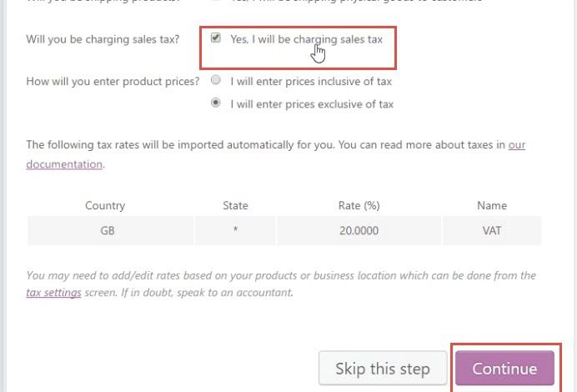Open the 'documentation' link about taxes
Viewport: 577px width, 392px height.
(64, 164)
